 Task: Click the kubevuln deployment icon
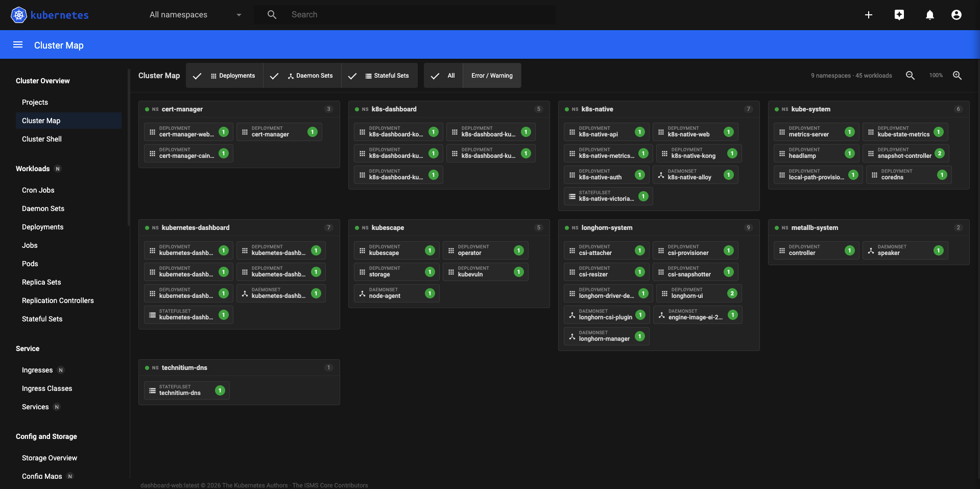[451, 272]
